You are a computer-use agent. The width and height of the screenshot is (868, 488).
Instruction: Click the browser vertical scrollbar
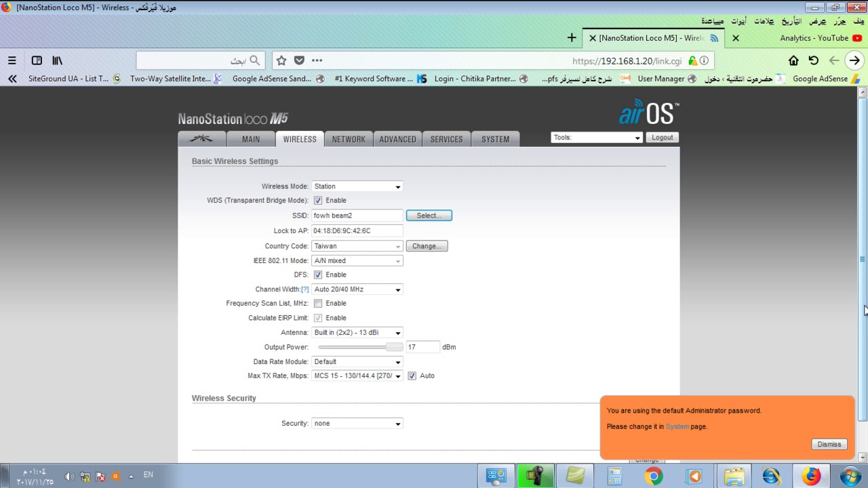(863, 261)
